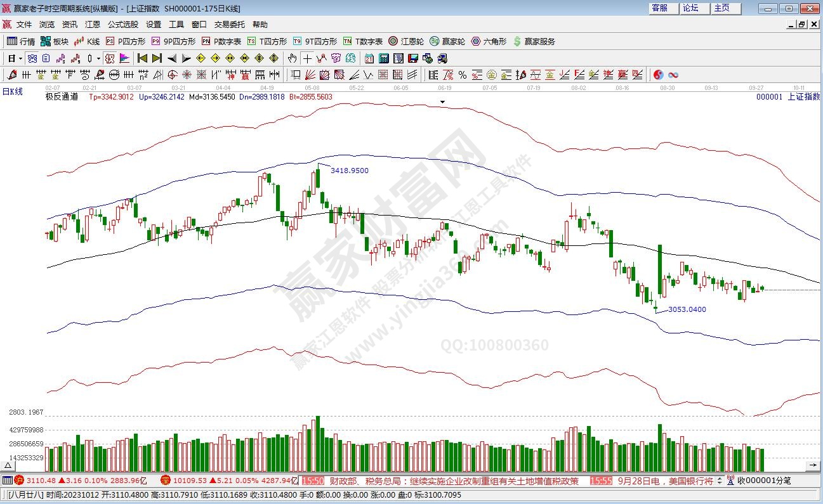This screenshot has width=823, height=504.
Task: Jump to first bar with skip-back arrow
Action: point(142,58)
